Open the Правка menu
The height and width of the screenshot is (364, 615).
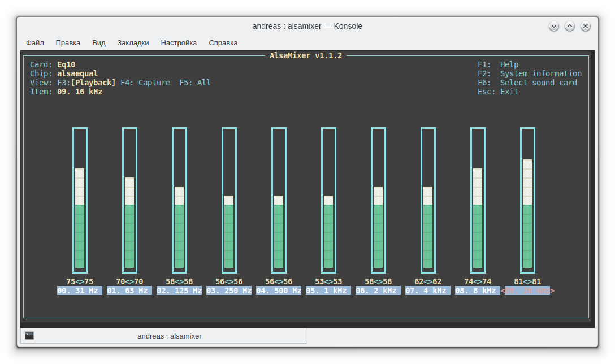click(68, 42)
